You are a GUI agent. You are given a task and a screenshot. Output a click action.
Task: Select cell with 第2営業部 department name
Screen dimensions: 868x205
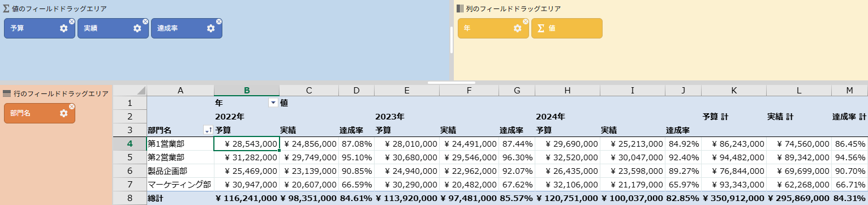click(x=180, y=157)
